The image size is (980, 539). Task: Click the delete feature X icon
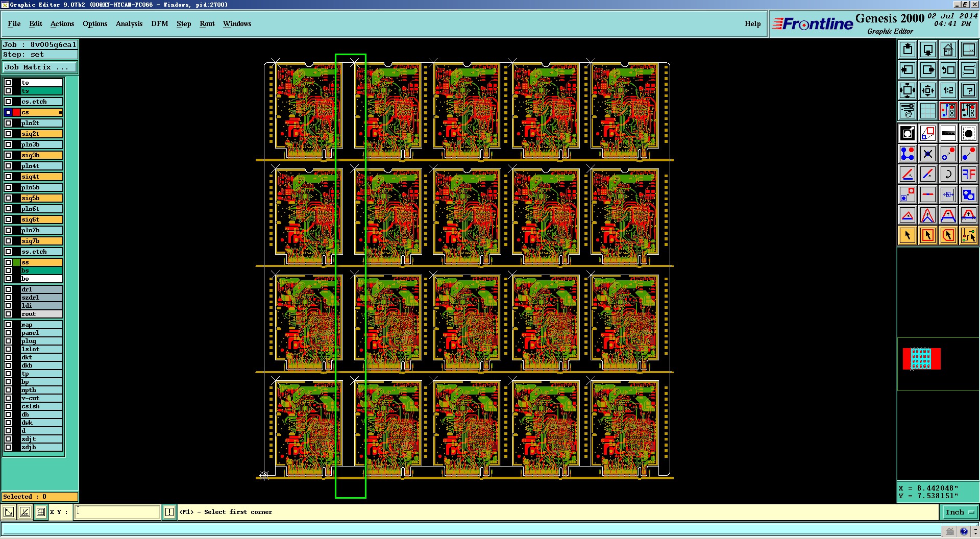coord(928,154)
